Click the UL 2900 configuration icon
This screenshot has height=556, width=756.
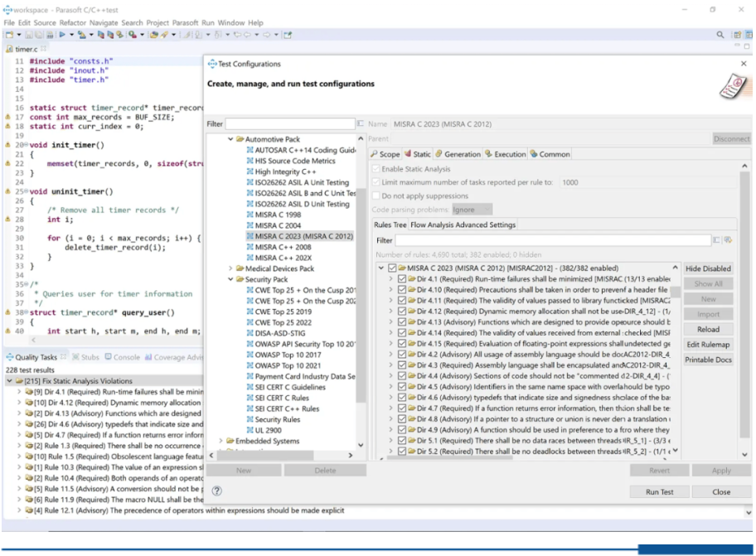click(x=250, y=430)
